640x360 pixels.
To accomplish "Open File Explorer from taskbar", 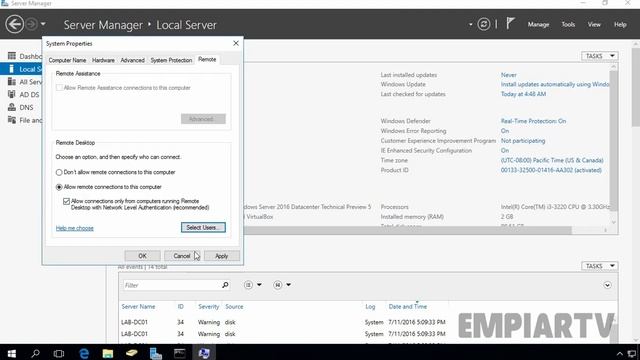I will pos(108,353).
